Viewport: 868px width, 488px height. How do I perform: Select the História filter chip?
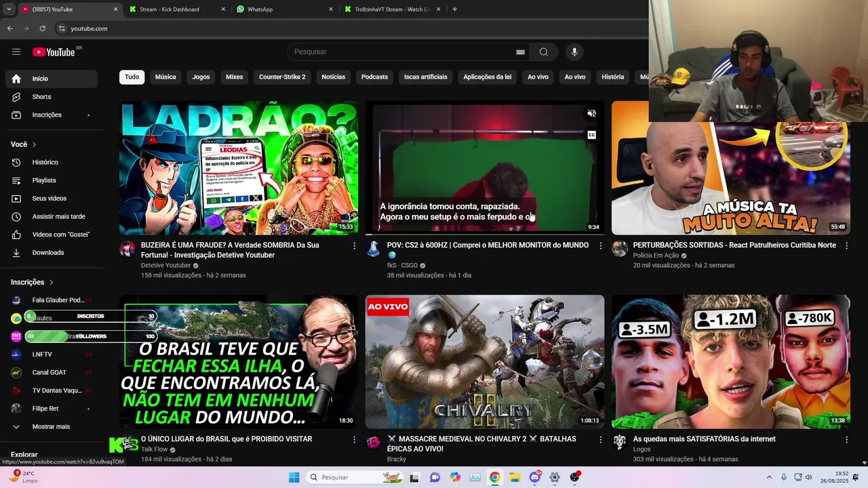click(612, 77)
